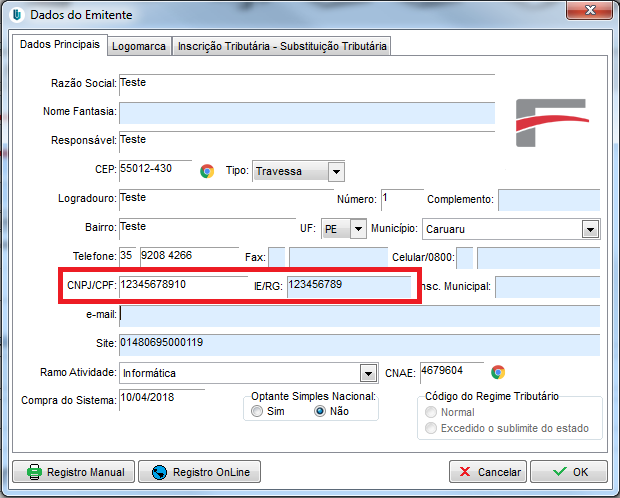Switch to the Logomarca tab
Viewport: 620px width, 498px height.
(x=139, y=46)
